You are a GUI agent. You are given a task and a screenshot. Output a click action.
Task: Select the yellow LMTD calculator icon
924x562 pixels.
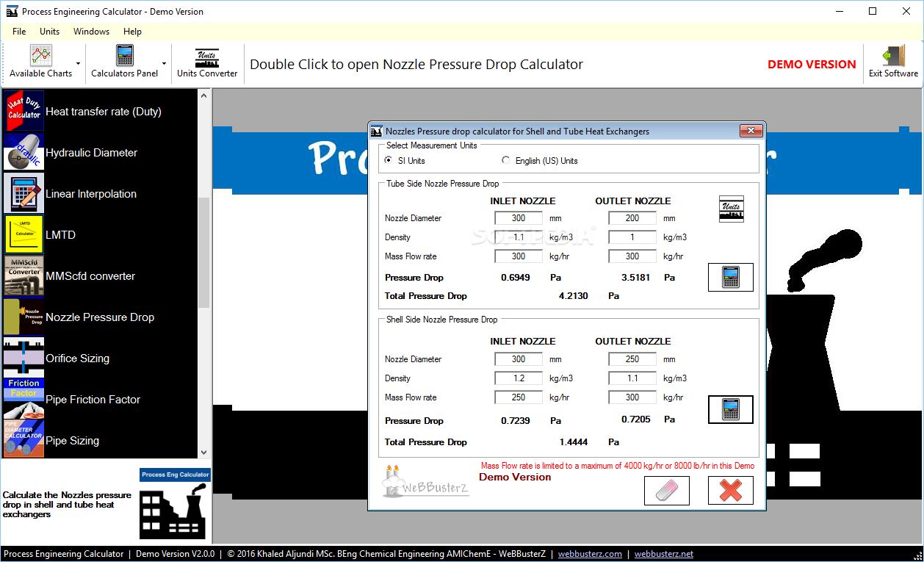(x=24, y=234)
